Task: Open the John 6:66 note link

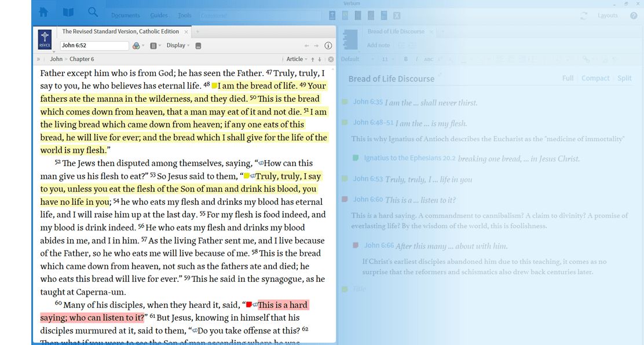Action: click(379, 245)
